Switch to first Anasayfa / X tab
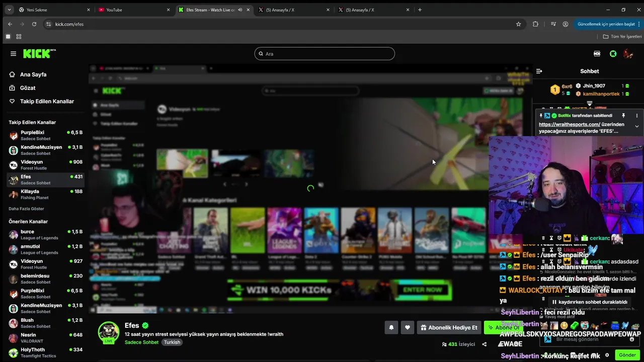Viewport: 644px width, 362px height. (294, 10)
